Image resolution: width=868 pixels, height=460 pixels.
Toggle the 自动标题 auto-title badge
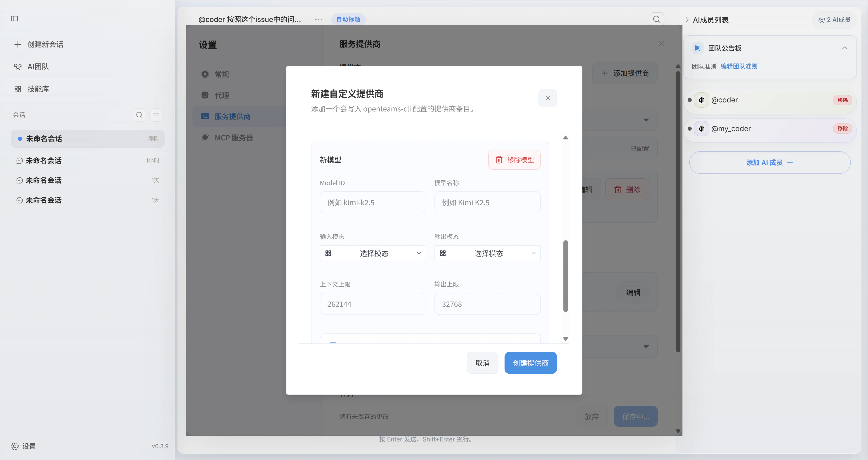pos(348,19)
